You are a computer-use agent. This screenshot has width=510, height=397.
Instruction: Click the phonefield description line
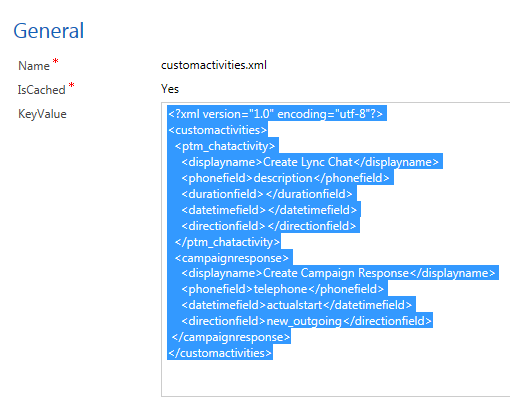tap(285, 178)
